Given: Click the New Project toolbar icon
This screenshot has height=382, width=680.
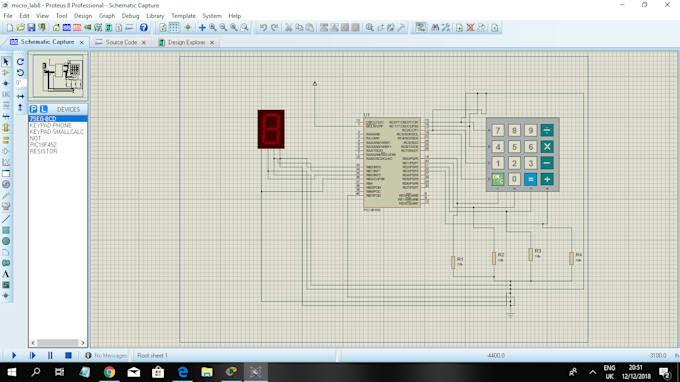Looking at the screenshot, I should point(10,28).
